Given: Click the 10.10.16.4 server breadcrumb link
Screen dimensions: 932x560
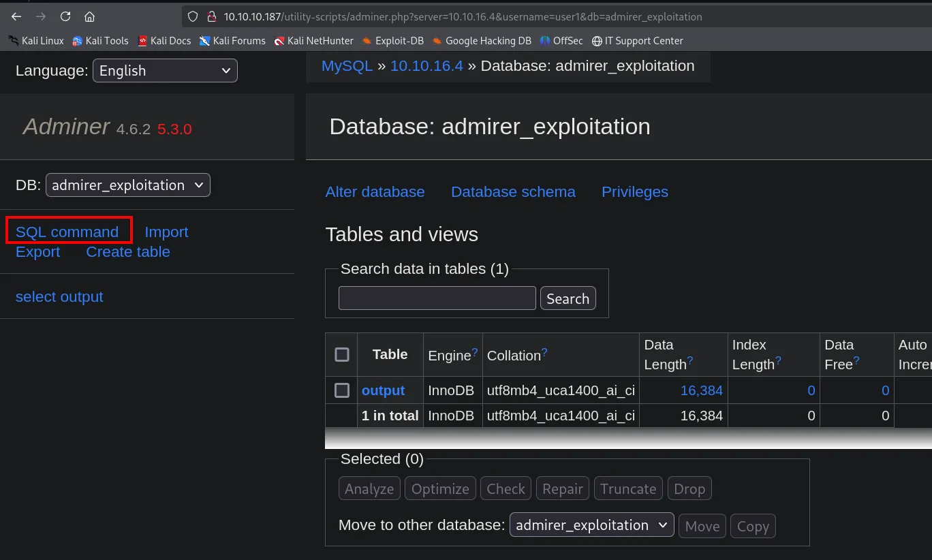Looking at the screenshot, I should click(x=426, y=66).
